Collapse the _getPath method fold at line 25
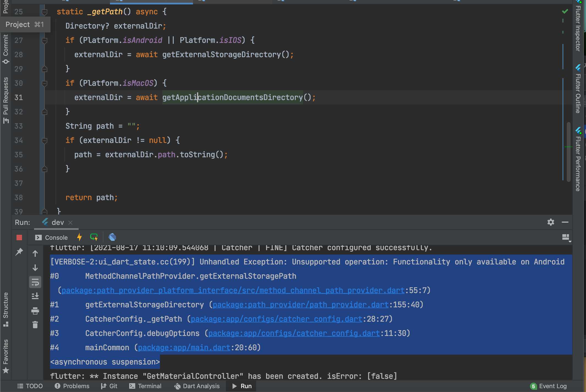The width and height of the screenshot is (586, 392). (44, 12)
